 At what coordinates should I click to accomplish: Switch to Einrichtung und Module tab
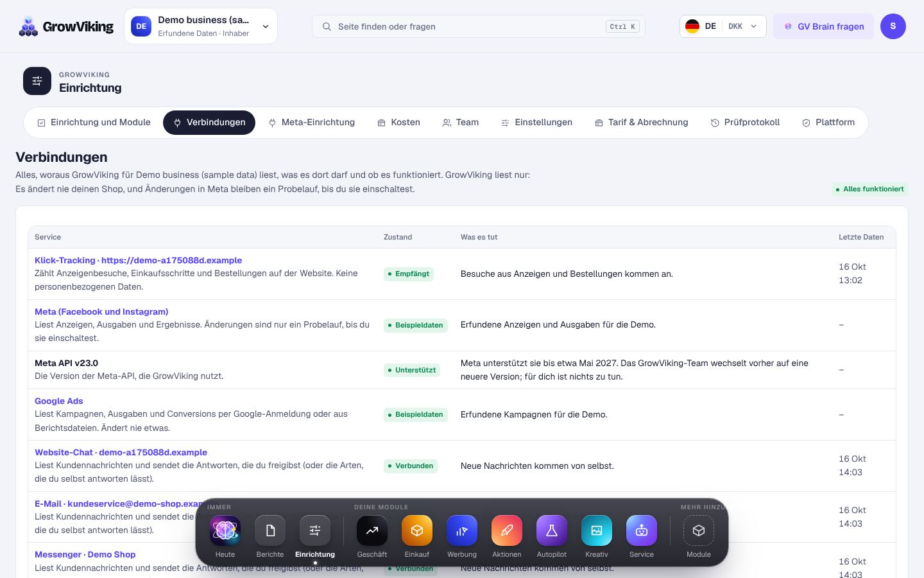[94, 123]
